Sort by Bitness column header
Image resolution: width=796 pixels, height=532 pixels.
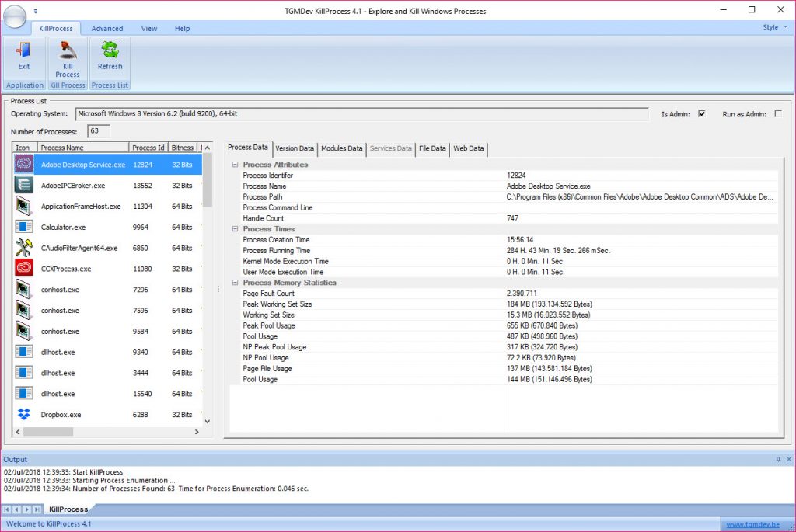tap(182, 148)
